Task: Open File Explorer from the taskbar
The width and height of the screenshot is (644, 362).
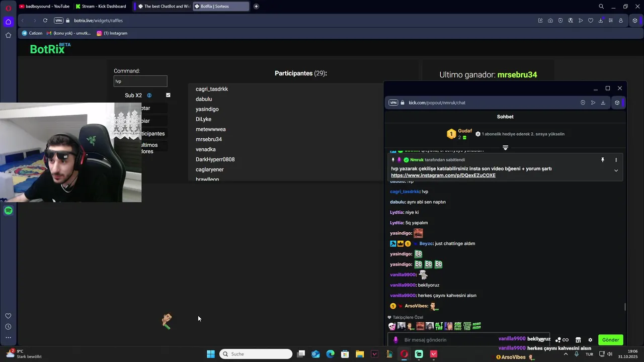Action: (360, 354)
